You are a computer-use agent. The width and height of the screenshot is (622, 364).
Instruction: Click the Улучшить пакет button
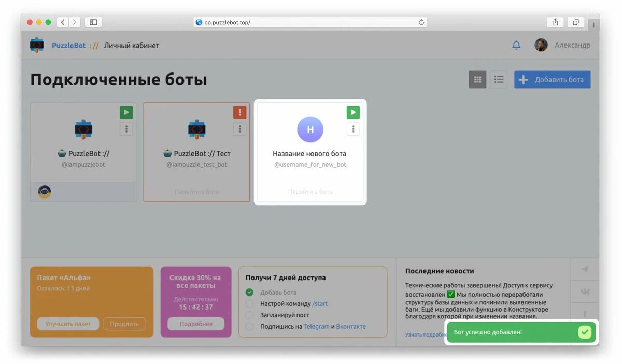[68, 324]
